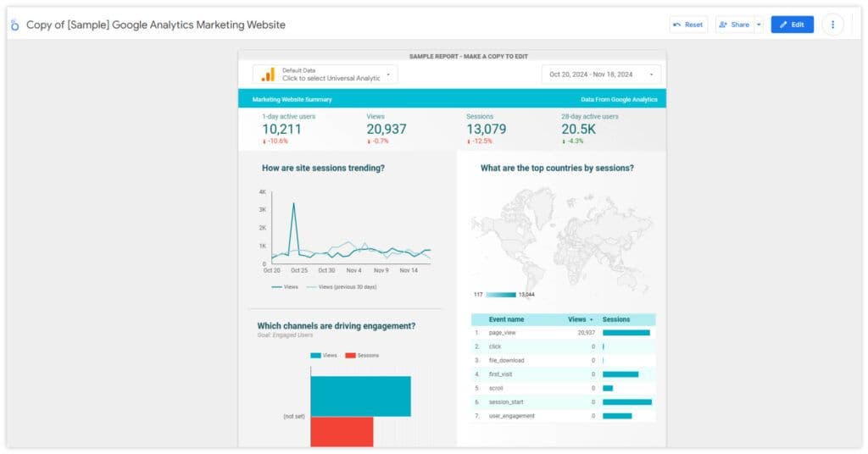Select the click event row

[563, 346]
